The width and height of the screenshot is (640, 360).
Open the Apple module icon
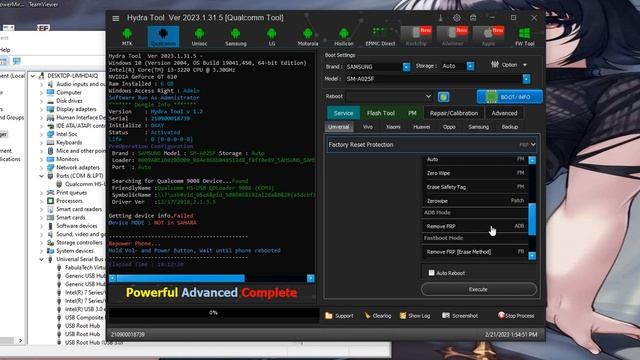pyautogui.click(x=489, y=37)
